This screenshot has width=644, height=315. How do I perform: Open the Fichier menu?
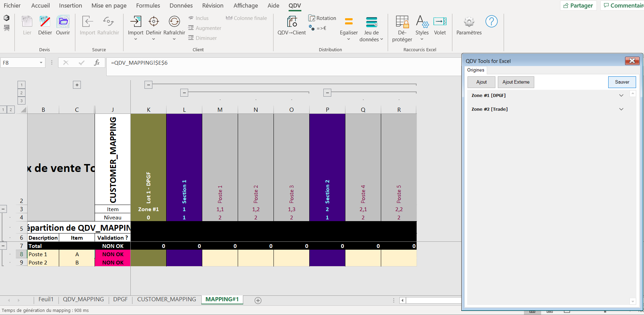(12, 6)
